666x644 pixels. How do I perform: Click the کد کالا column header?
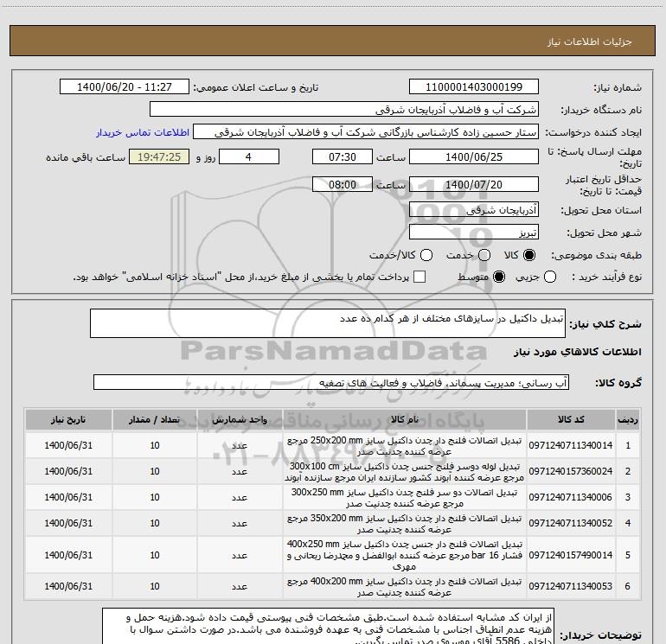click(x=571, y=420)
